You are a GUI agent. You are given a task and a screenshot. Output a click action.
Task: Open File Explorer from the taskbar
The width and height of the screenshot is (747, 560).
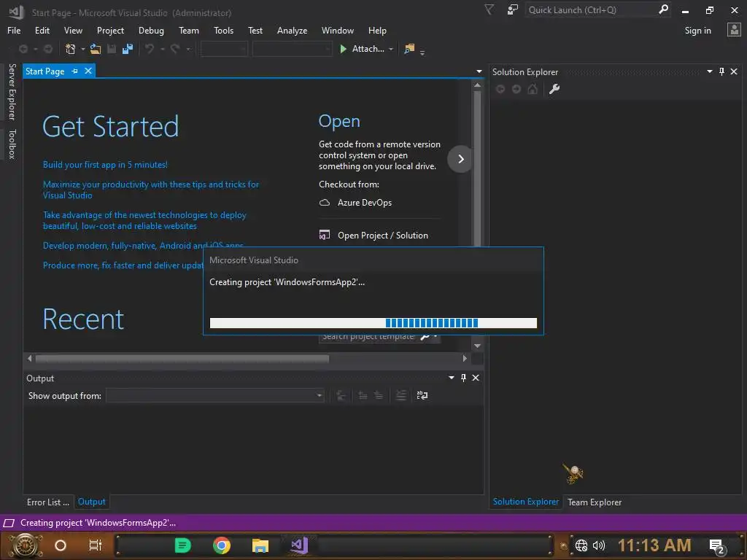(260, 545)
